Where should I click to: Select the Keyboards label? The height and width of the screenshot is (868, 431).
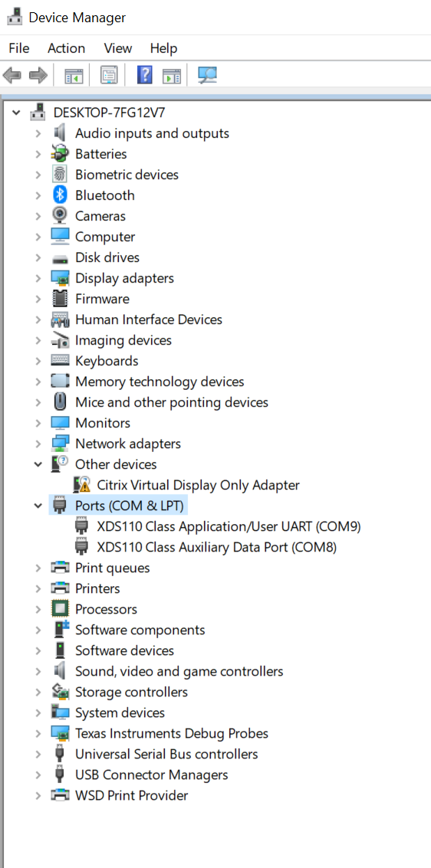pyautogui.click(x=107, y=361)
